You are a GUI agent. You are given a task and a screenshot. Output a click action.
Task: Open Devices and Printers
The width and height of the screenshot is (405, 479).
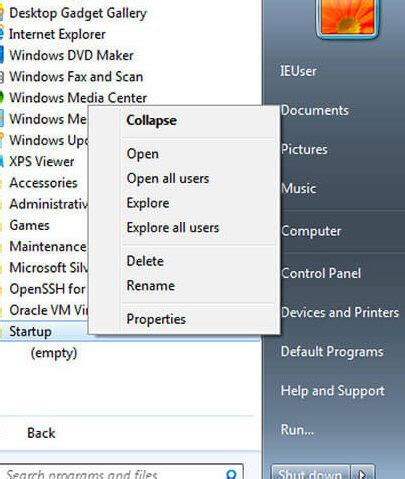(340, 312)
